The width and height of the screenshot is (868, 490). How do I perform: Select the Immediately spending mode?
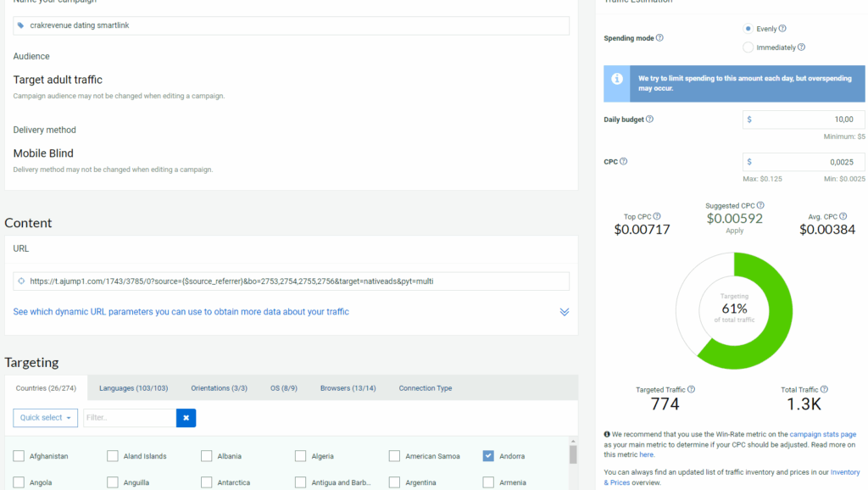(x=748, y=47)
